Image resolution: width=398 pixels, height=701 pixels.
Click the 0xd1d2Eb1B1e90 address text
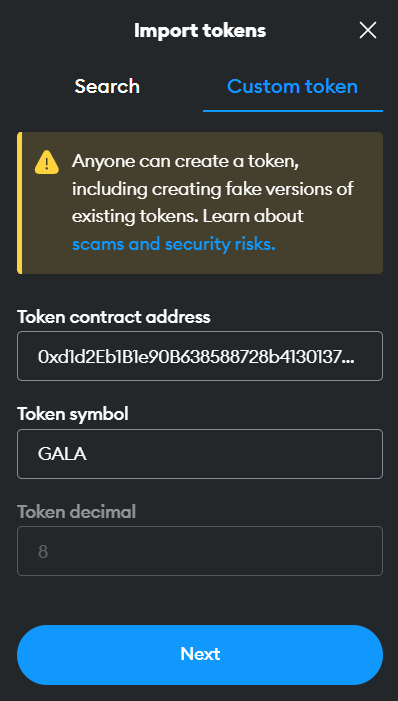tap(196, 356)
